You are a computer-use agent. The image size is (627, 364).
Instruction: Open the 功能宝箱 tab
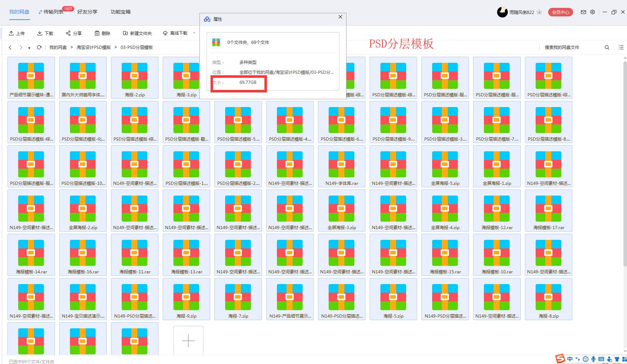[120, 12]
